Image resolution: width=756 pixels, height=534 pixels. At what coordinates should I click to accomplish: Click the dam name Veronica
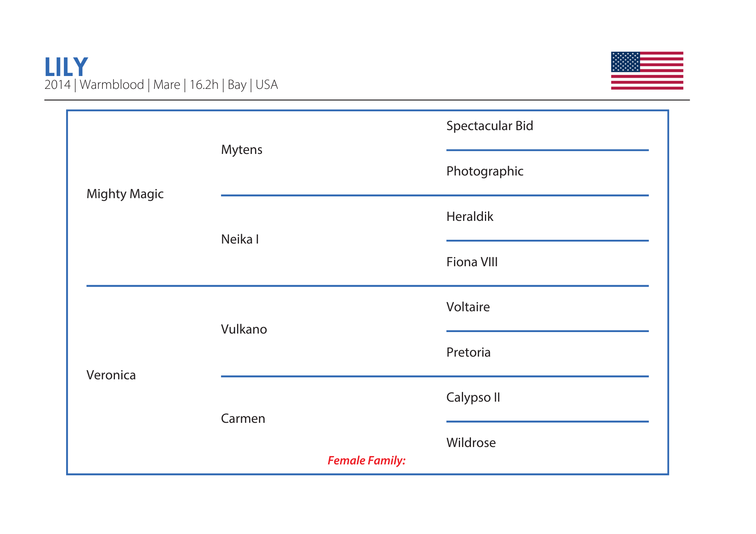(x=111, y=375)
